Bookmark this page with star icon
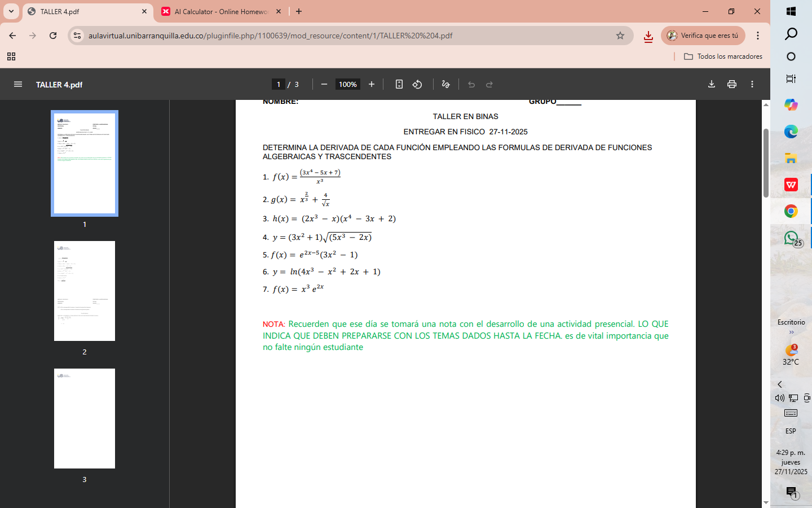 [620, 36]
